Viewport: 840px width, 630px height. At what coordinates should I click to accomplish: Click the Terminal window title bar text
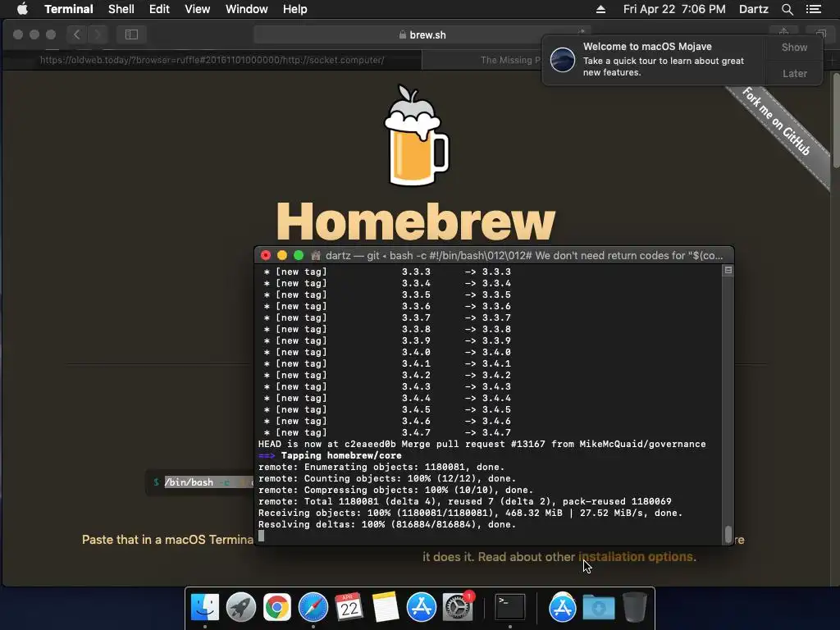click(524, 256)
